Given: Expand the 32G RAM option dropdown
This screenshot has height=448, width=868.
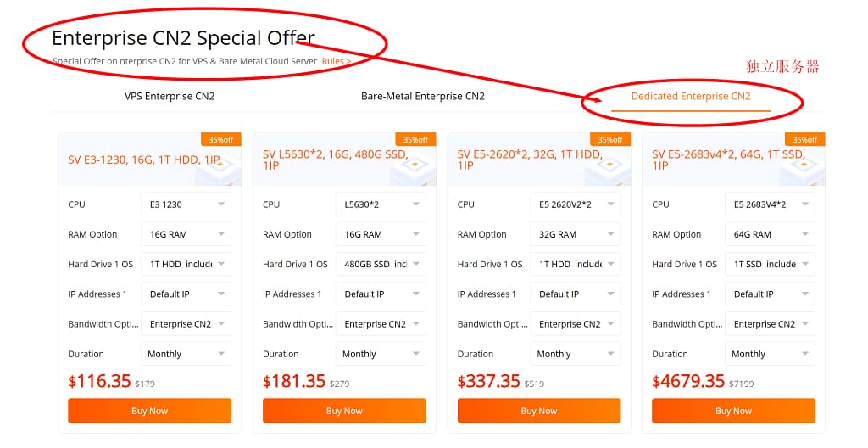Looking at the screenshot, I should point(576,234).
